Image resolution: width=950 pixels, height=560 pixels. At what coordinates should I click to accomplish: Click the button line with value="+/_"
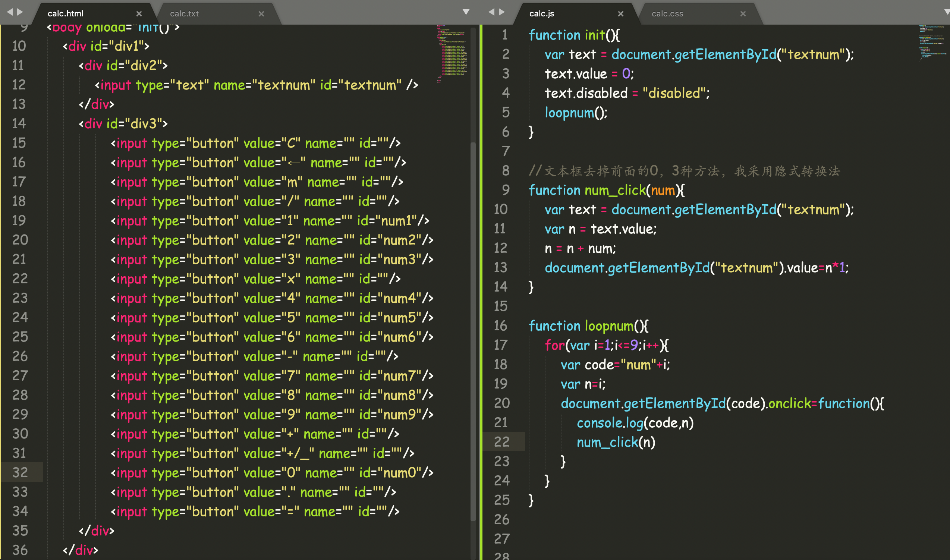(262, 453)
